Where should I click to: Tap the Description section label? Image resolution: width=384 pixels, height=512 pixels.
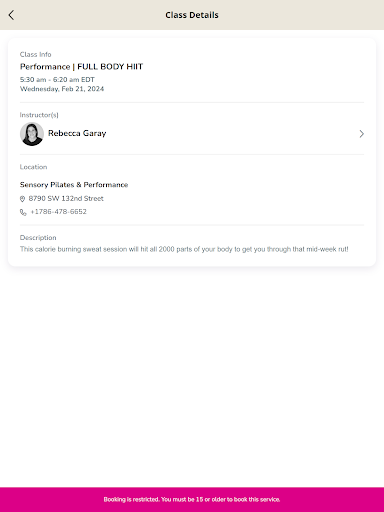38,238
